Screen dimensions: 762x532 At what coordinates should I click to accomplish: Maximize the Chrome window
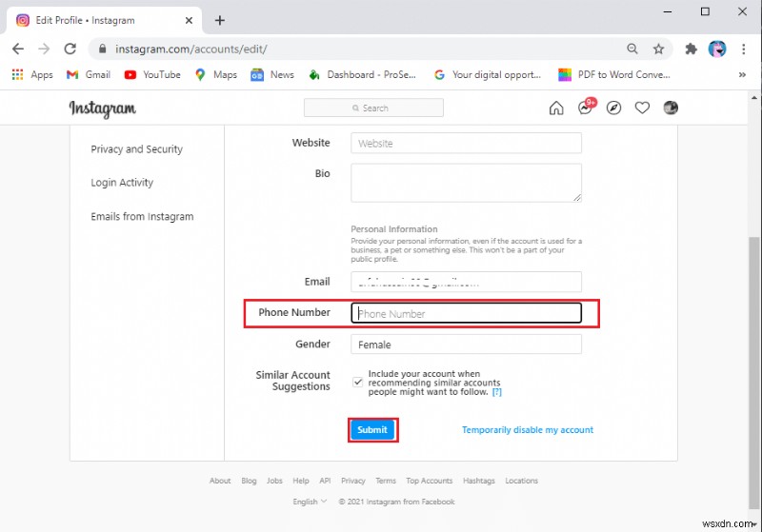705,11
